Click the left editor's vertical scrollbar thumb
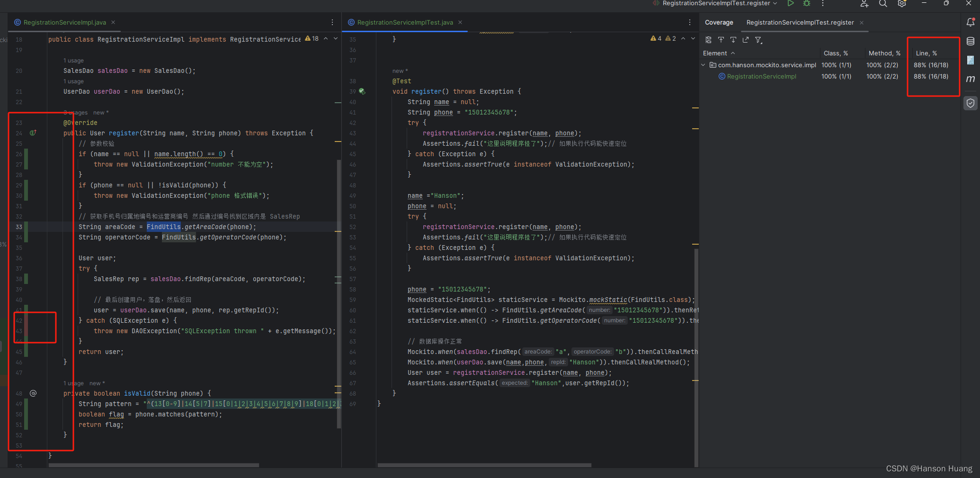Viewport: 980px width, 478px height. (339, 293)
